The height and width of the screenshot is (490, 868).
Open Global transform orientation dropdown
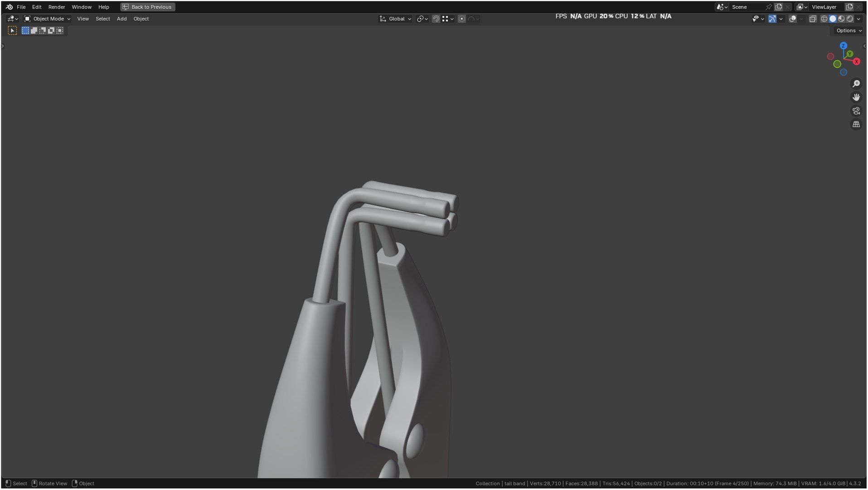coord(396,19)
